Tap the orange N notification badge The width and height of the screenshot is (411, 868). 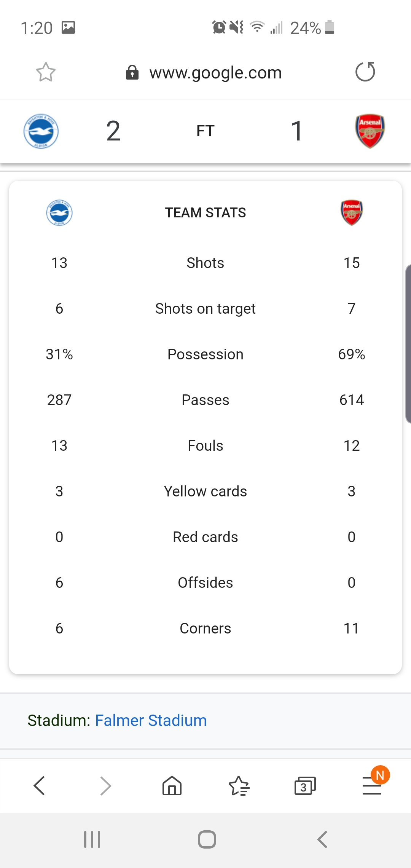click(380, 775)
